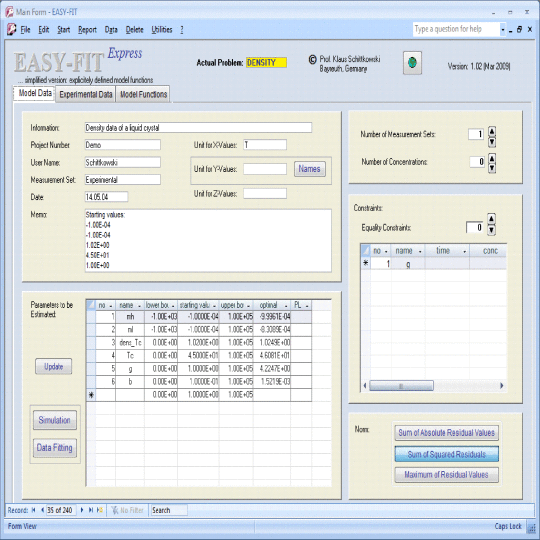Click the record number box '35 of 240'
This screenshot has width=540, height=540.
tap(61, 510)
